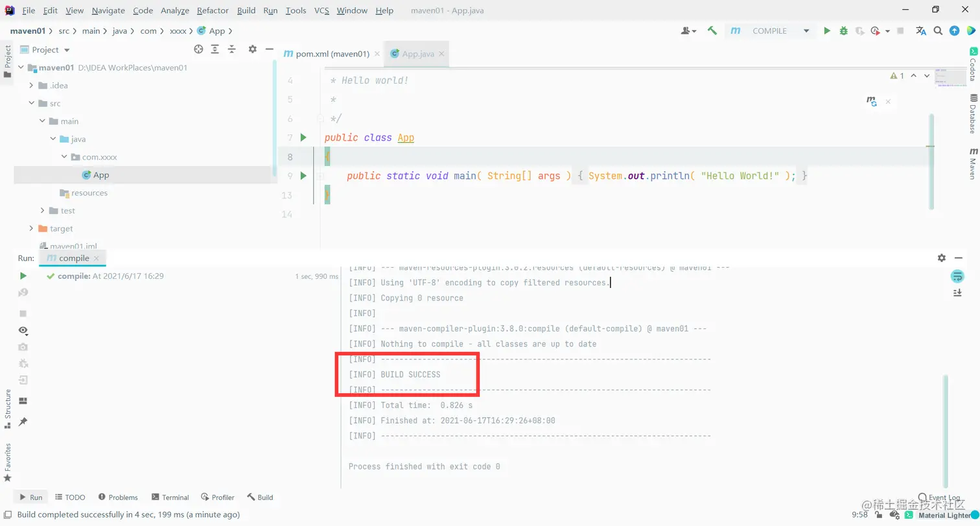
Task: Dismiss the Maven changes floating notification
Action: 888,101
